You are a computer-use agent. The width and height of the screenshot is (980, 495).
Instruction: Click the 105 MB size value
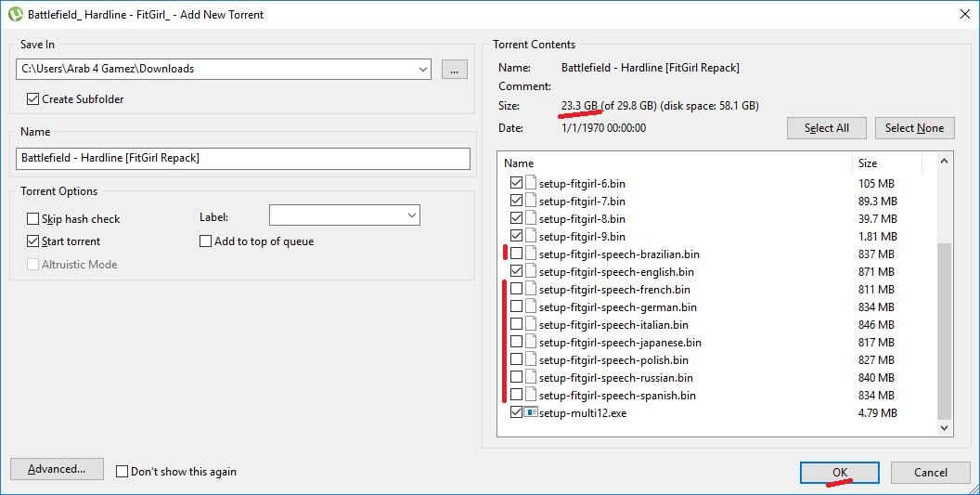pyautogui.click(x=876, y=183)
